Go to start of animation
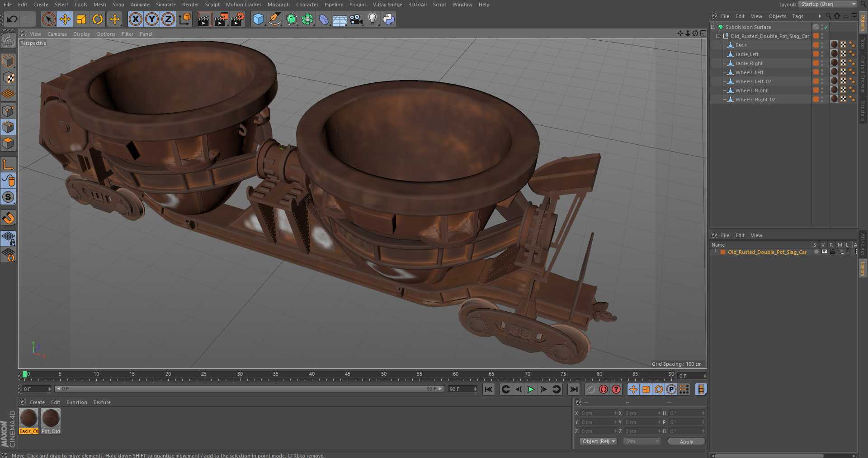The width and height of the screenshot is (868, 458). click(489, 389)
